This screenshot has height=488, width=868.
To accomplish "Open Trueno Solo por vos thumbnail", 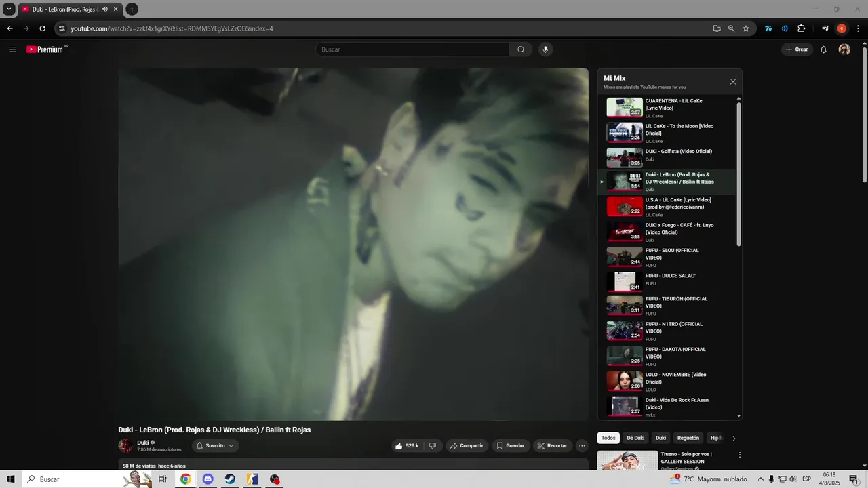I will point(627,460).
